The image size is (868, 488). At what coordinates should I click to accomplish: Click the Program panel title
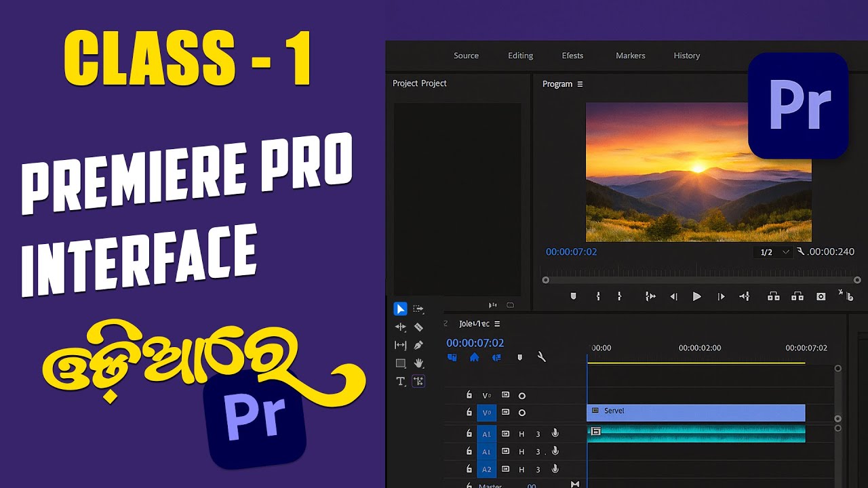[x=557, y=84]
